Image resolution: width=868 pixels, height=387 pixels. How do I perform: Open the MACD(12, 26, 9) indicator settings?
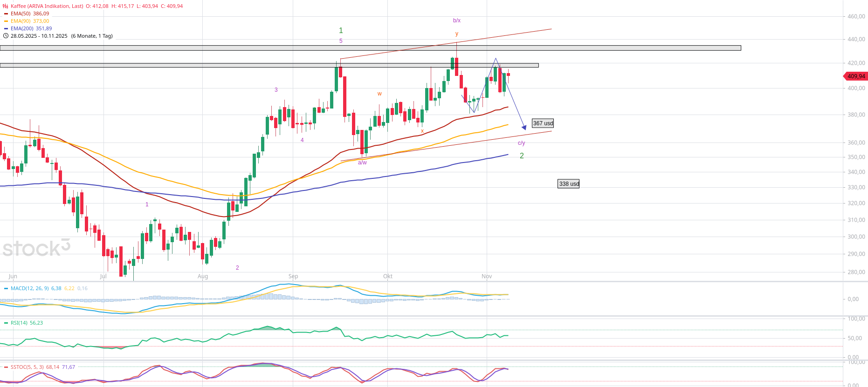[x=29, y=288]
